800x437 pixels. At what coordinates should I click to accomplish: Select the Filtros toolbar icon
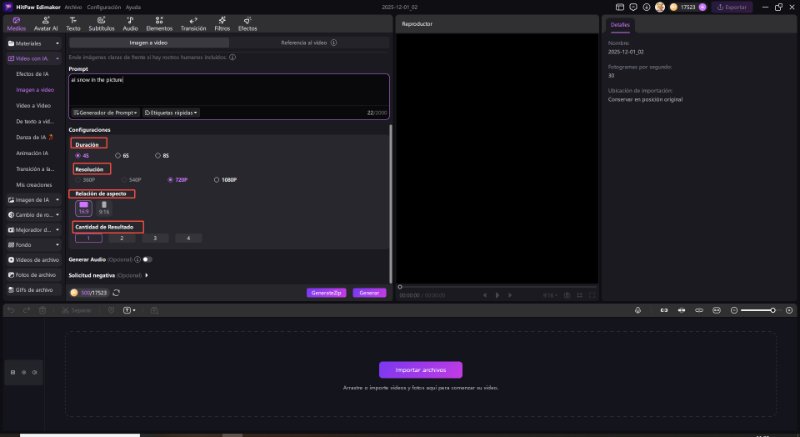click(222, 23)
